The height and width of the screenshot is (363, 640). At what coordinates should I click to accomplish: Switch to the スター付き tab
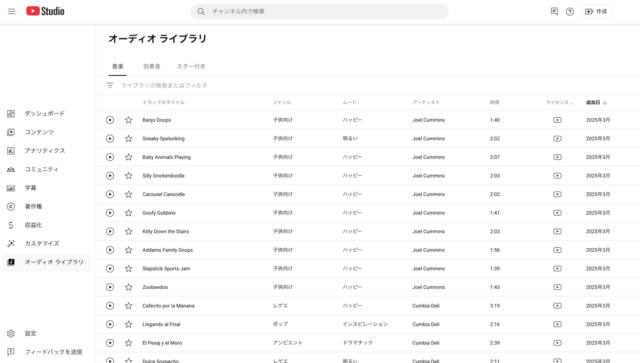[x=191, y=66]
